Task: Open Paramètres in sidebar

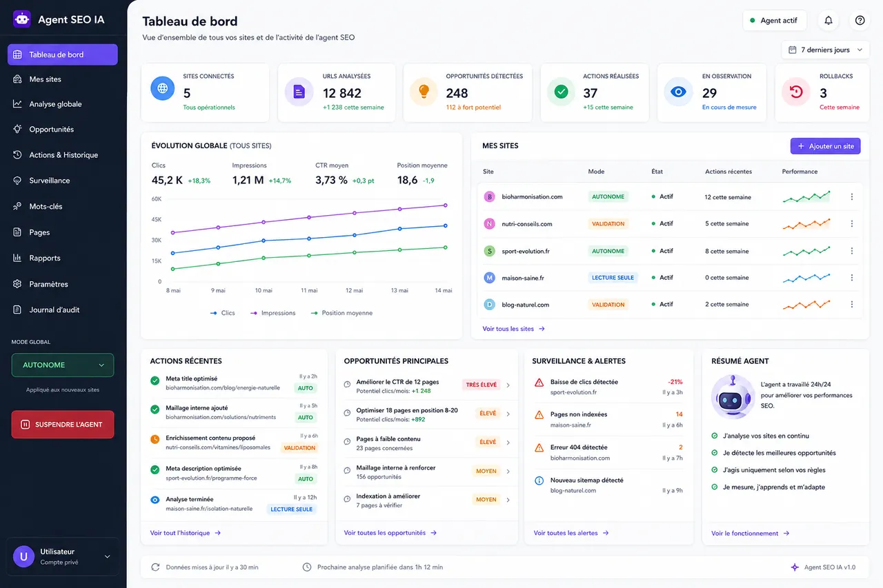Action: coord(63,284)
